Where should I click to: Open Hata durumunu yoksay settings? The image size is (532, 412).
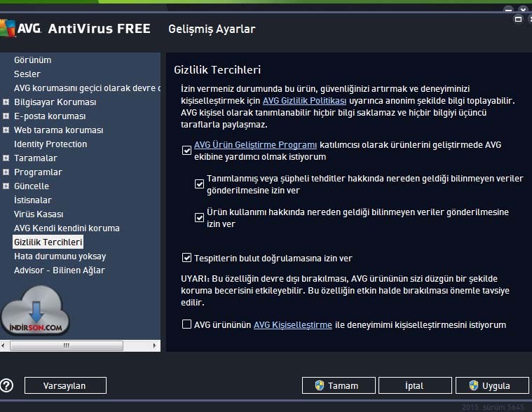click(x=60, y=256)
